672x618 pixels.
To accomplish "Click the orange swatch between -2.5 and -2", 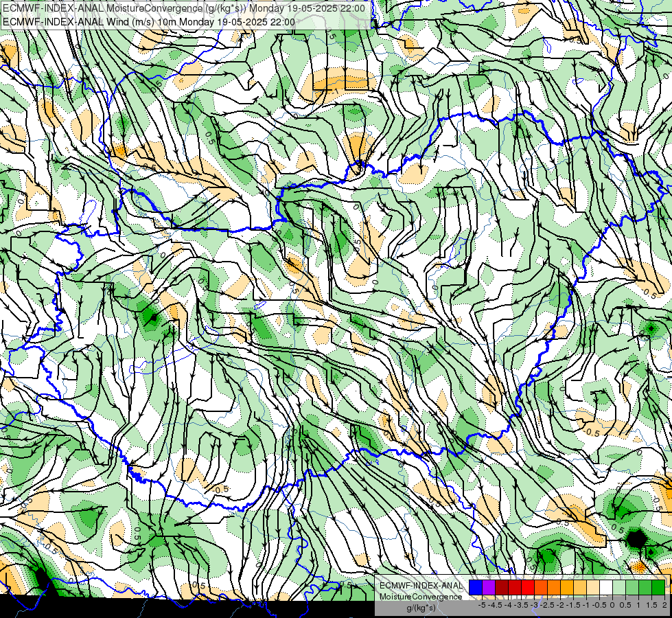I will [554, 587].
